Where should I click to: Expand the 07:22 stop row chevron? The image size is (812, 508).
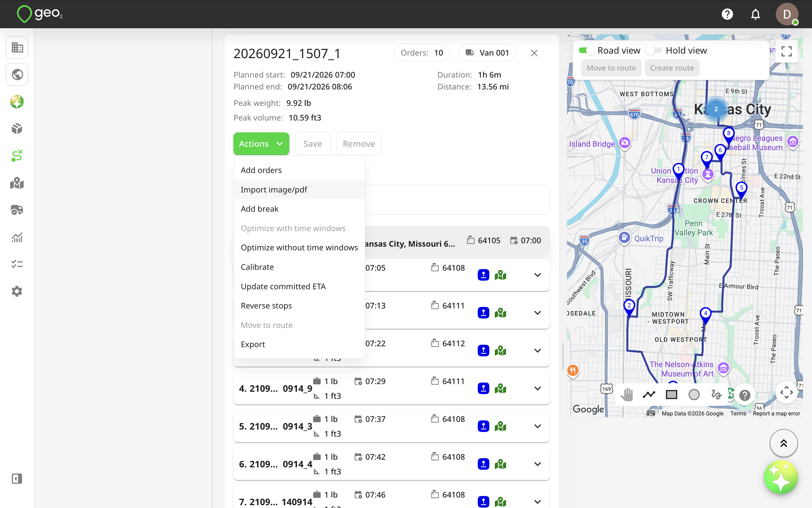[538, 351]
